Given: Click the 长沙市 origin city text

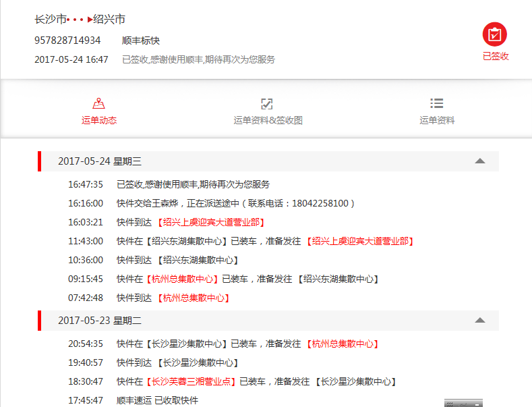Looking at the screenshot, I should click(x=50, y=19).
